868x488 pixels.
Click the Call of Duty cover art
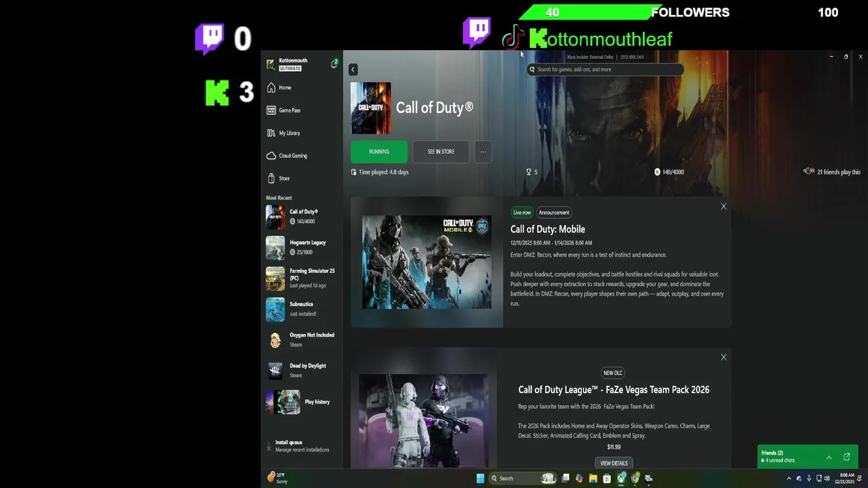click(x=371, y=108)
